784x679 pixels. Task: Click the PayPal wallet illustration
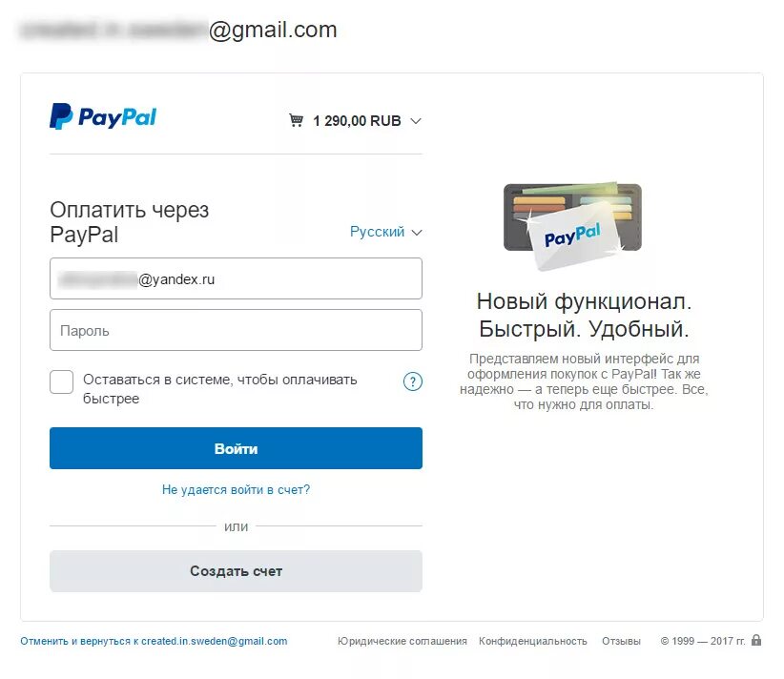pyautogui.click(x=572, y=225)
